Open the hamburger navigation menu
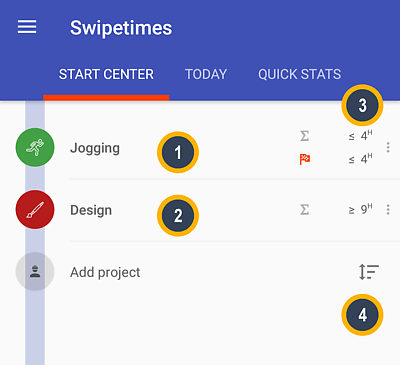 (27, 27)
